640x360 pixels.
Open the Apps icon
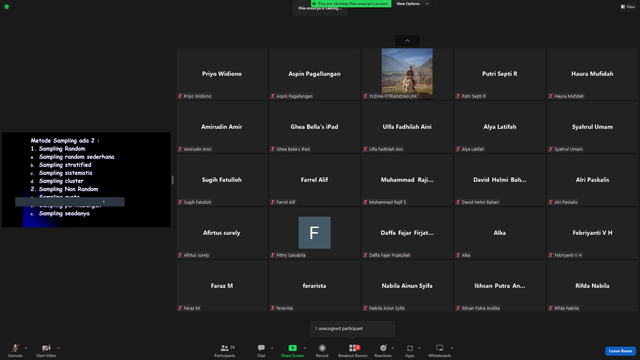[x=410, y=348]
